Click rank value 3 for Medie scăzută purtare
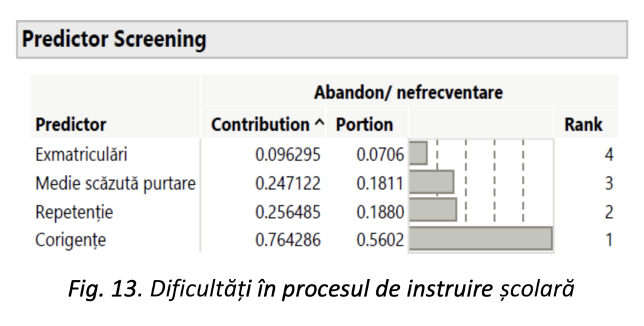This screenshot has height=326, width=644. 608,183
